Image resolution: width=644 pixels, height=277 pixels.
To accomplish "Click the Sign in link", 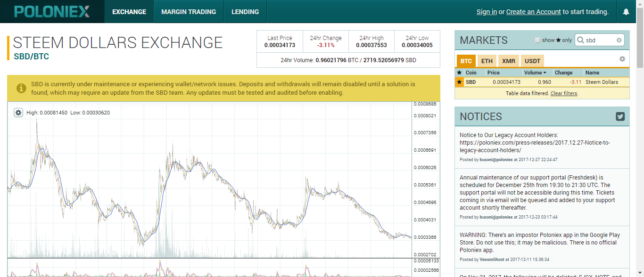I will tap(487, 12).
